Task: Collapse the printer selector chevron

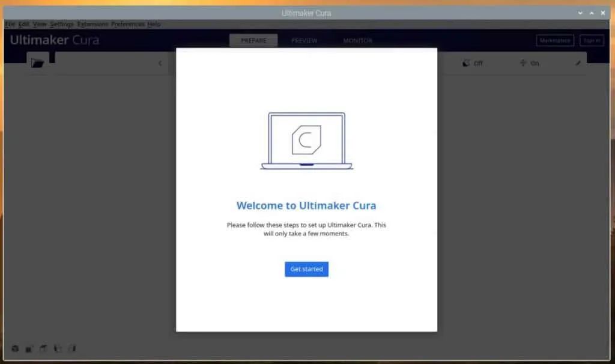Action: click(160, 63)
